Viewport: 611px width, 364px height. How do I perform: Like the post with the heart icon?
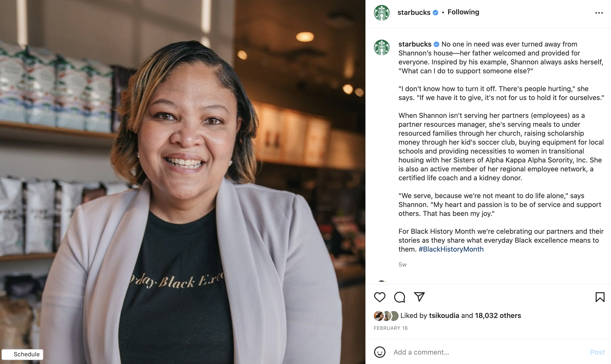pyautogui.click(x=380, y=297)
